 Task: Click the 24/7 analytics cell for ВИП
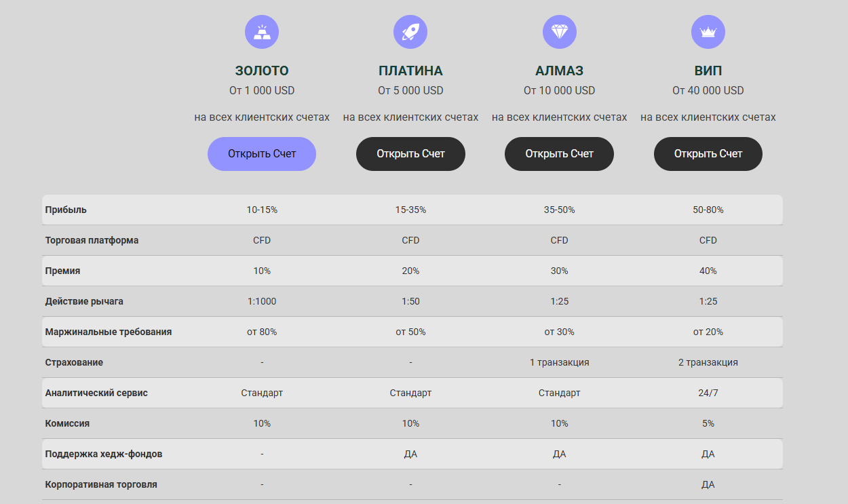(x=708, y=393)
